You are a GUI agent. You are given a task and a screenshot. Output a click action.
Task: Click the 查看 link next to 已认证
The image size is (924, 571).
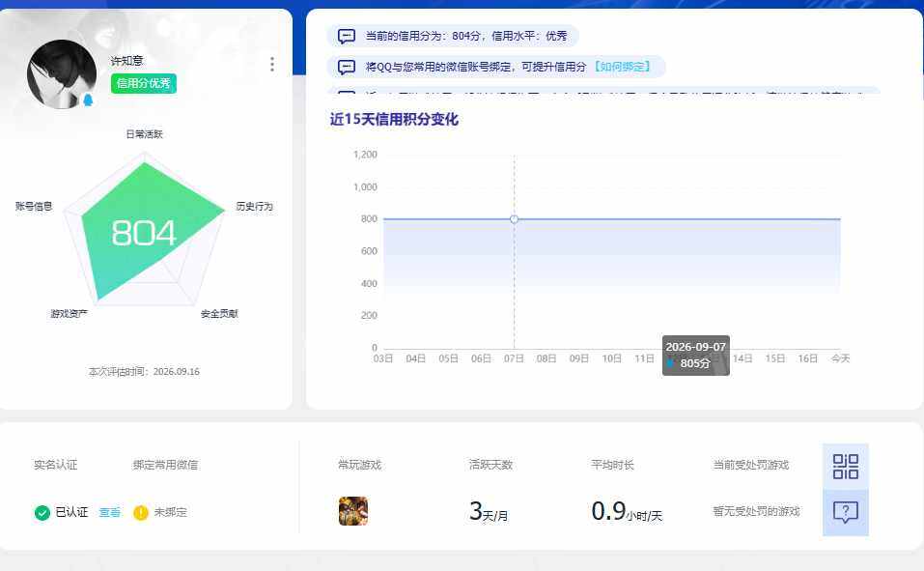[110, 513]
